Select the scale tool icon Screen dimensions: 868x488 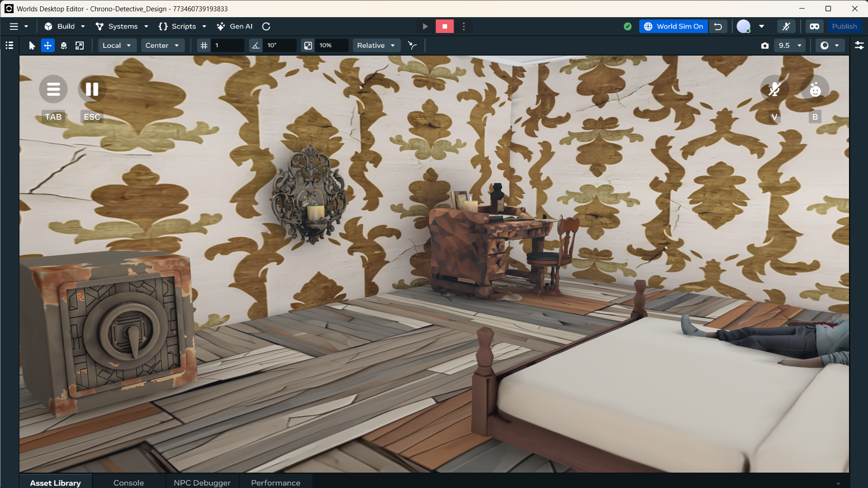tap(80, 46)
